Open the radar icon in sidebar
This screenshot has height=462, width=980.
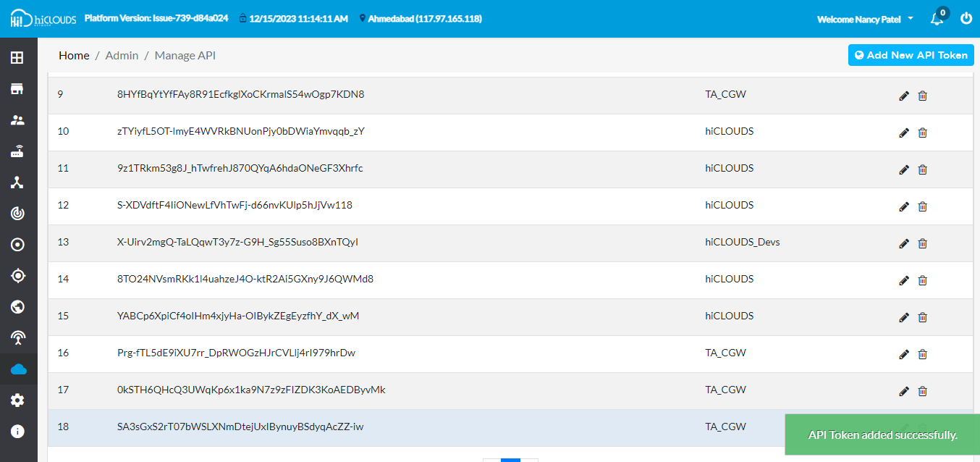pyautogui.click(x=17, y=214)
